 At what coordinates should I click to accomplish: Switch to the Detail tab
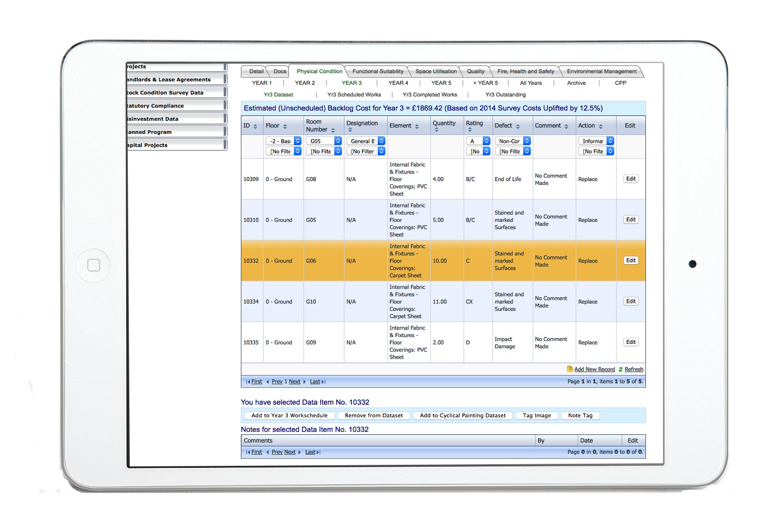click(256, 71)
